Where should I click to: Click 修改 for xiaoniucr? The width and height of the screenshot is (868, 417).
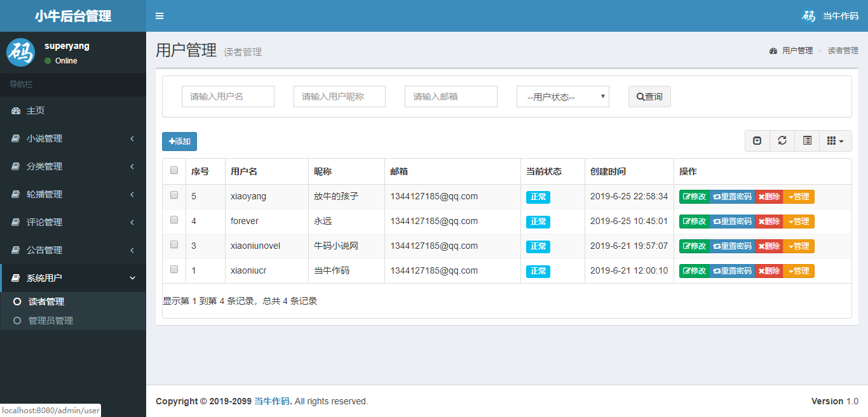[x=695, y=271]
